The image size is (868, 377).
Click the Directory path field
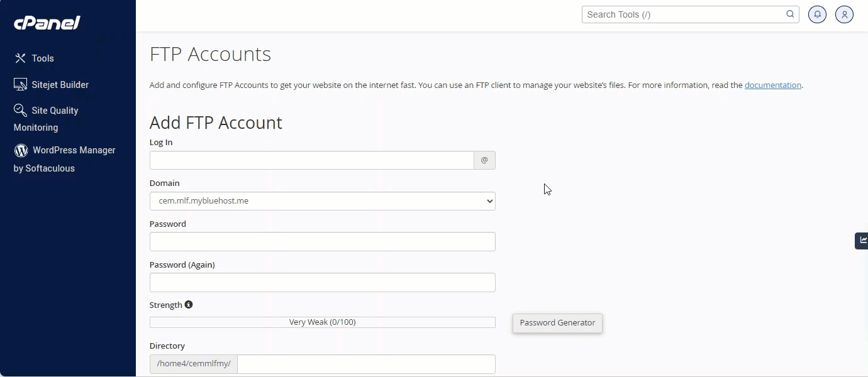point(366,364)
